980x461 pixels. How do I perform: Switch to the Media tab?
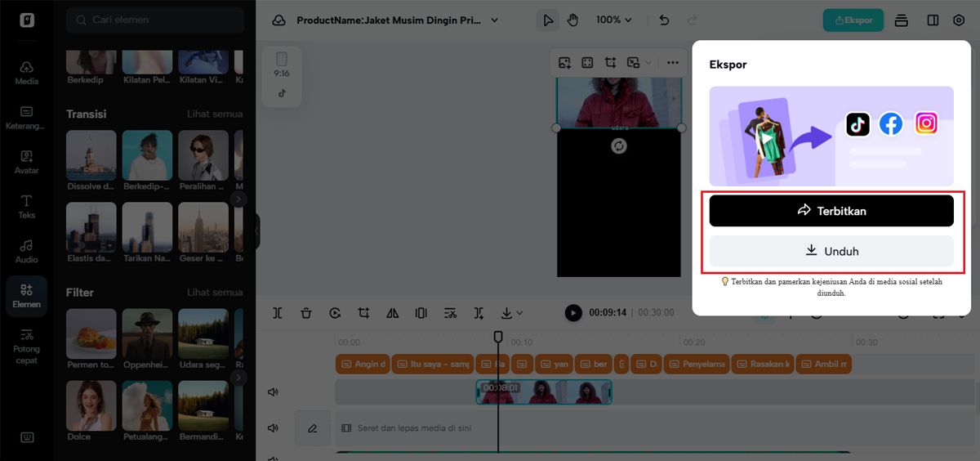click(27, 73)
